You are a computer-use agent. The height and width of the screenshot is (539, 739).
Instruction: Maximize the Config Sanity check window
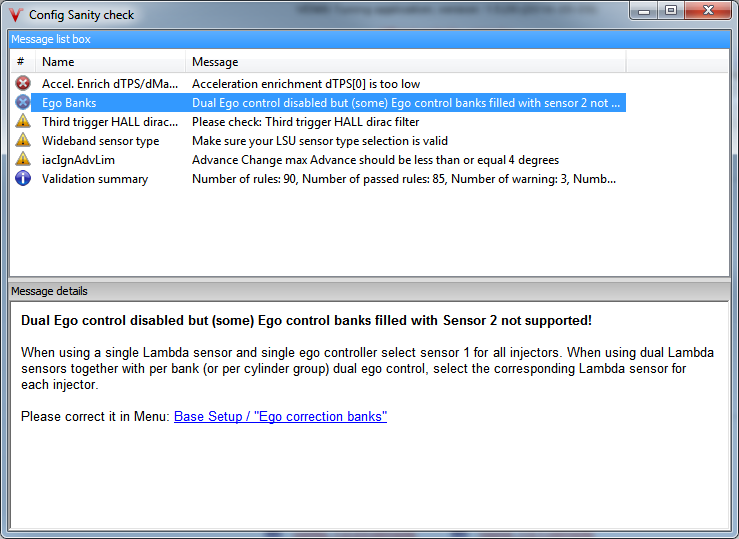pyautogui.click(x=671, y=11)
